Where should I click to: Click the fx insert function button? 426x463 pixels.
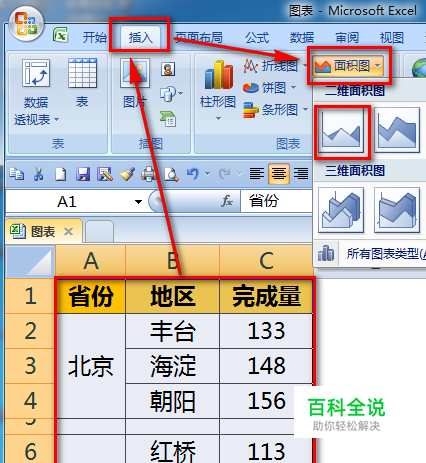tap(227, 201)
